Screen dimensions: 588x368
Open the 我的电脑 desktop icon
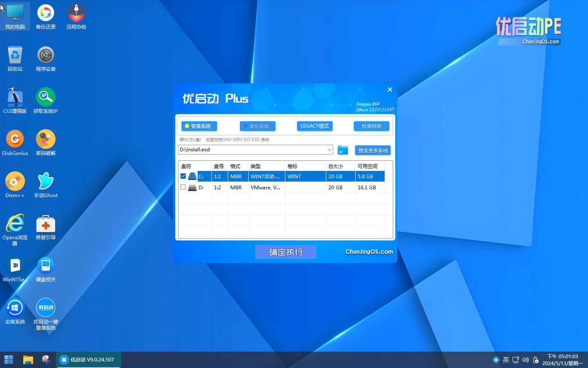click(15, 16)
